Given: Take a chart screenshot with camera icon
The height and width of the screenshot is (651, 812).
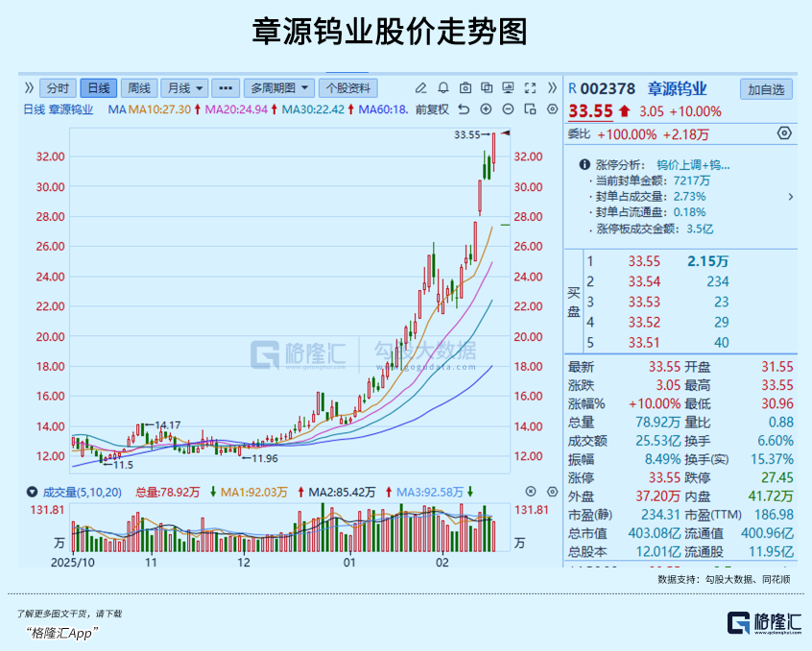Looking at the screenshot, I should pyautogui.click(x=465, y=87).
